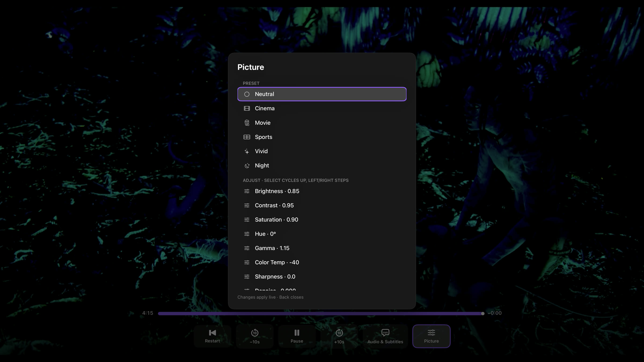Choose the Vivid preset

(322, 151)
